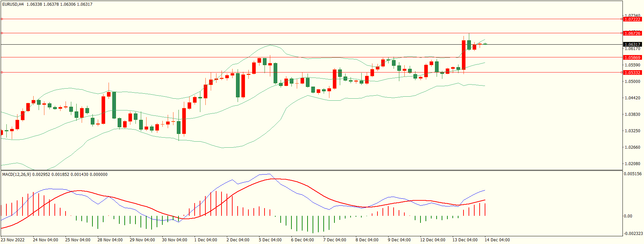This screenshot has width=644, height=244.
Task: Click the 1.04420 price scale value
Action: tap(632, 98)
